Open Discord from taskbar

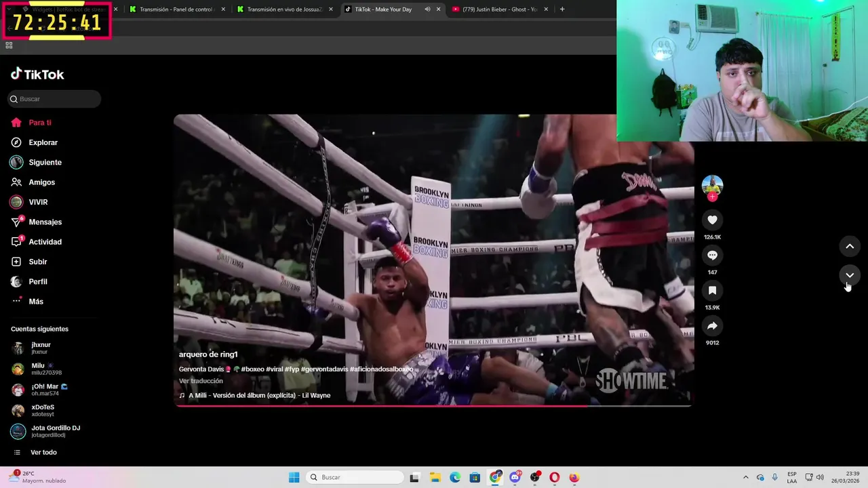coord(515,477)
